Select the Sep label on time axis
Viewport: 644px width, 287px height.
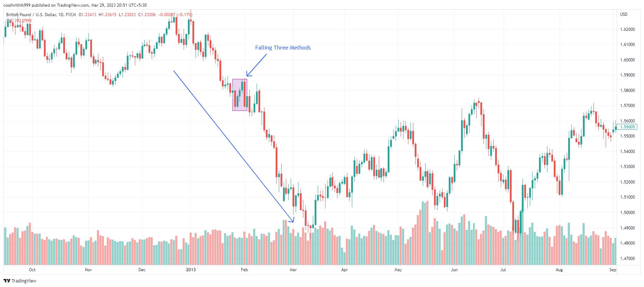click(613, 270)
